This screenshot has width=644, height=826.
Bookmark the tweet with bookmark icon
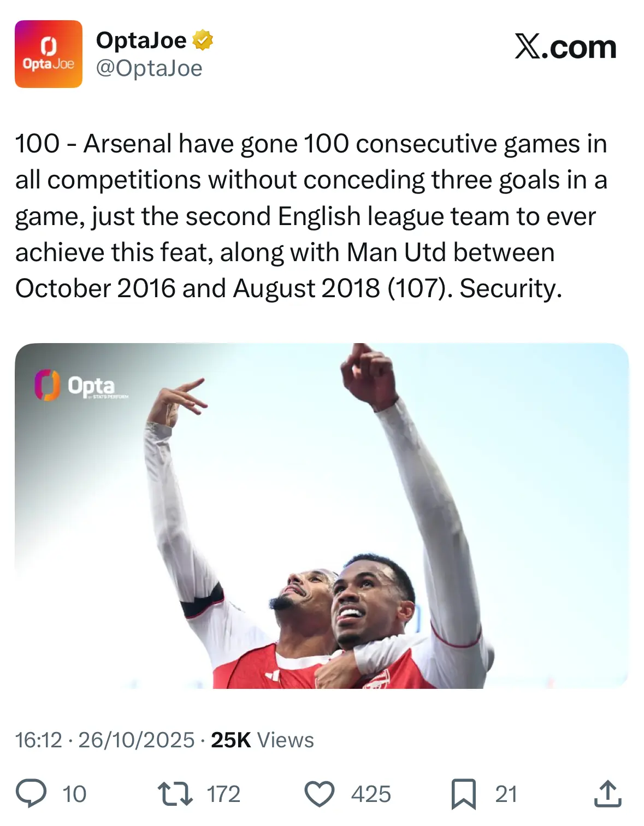click(464, 794)
